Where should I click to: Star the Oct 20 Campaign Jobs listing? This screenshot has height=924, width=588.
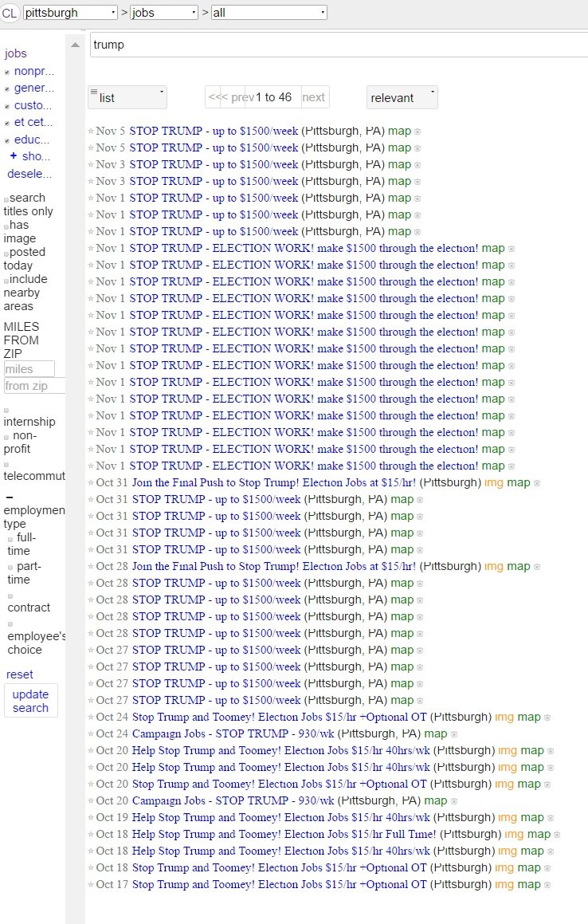(91, 801)
